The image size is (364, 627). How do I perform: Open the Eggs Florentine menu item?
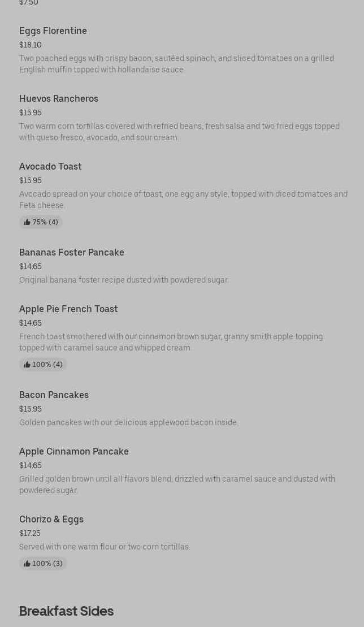coord(53,31)
